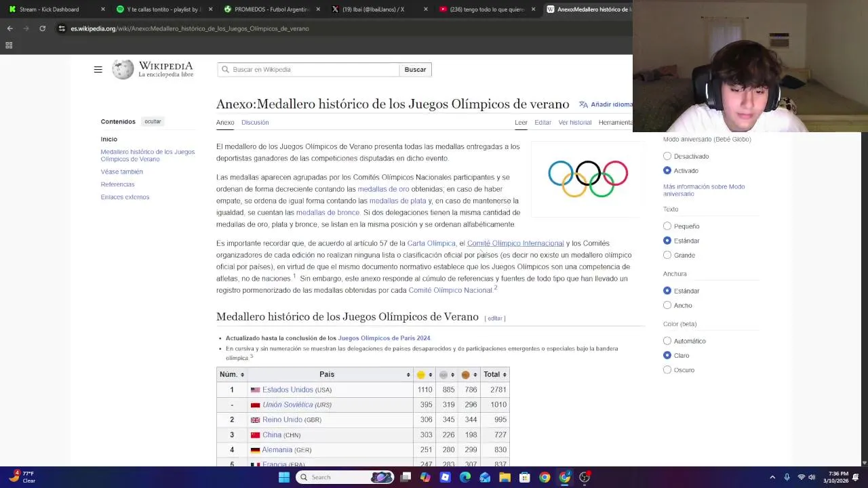Screen dimensions: 868x488
Task: Open Copilot from the taskbar
Action: 425,477
